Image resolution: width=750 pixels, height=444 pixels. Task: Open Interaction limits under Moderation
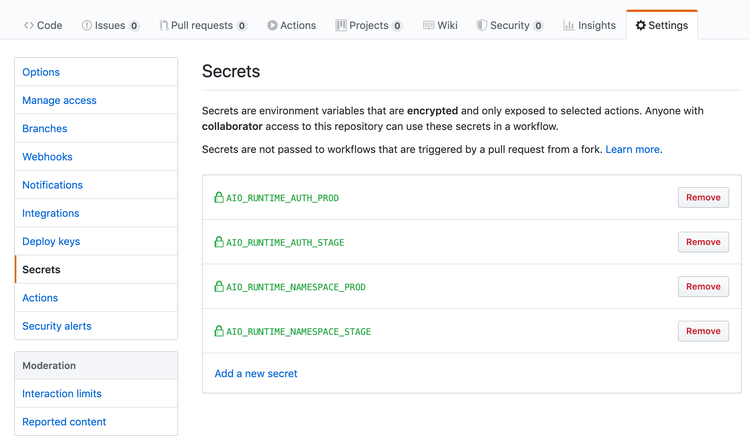[x=62, y=393]
